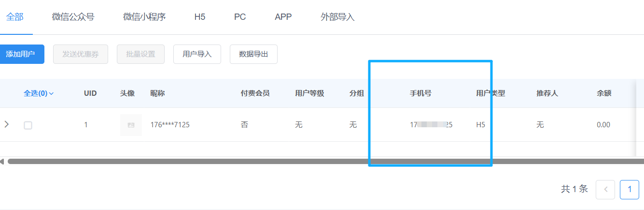Viewport: 644px width, 210px height.
Task: Switch to the 全部 tab
Action: 15,17
